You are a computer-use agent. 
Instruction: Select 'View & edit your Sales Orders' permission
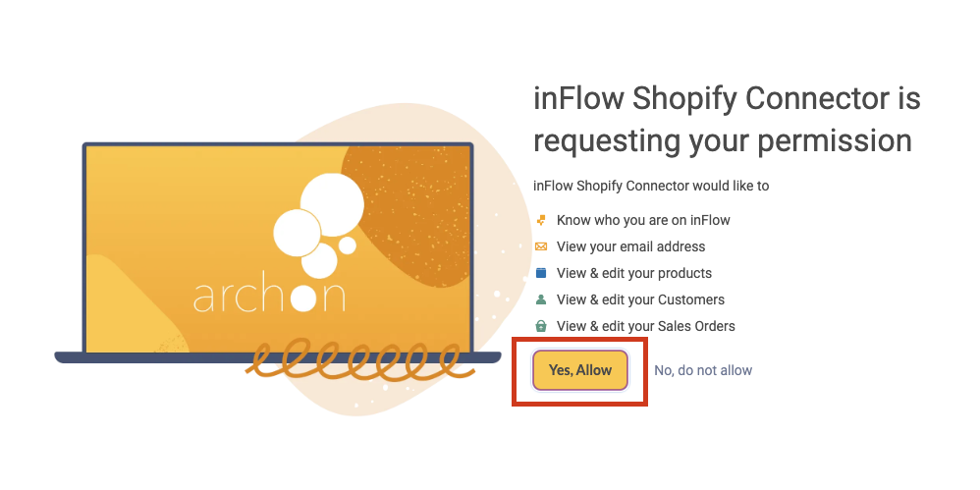click(x=645, y=326)
